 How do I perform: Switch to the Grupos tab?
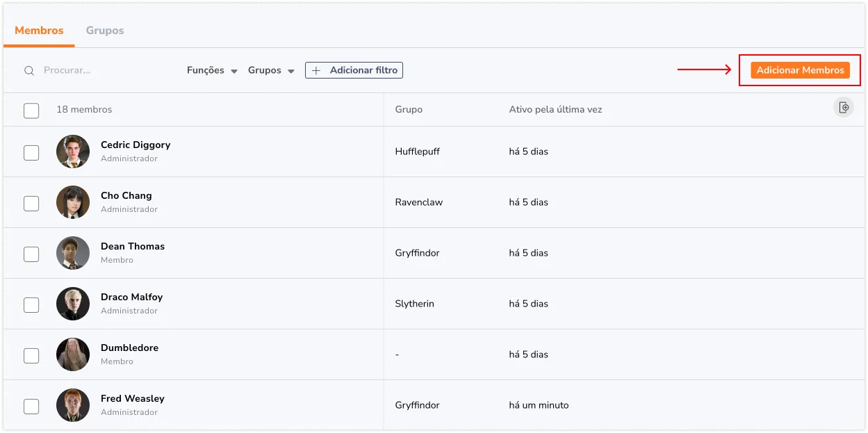(105, 31)
